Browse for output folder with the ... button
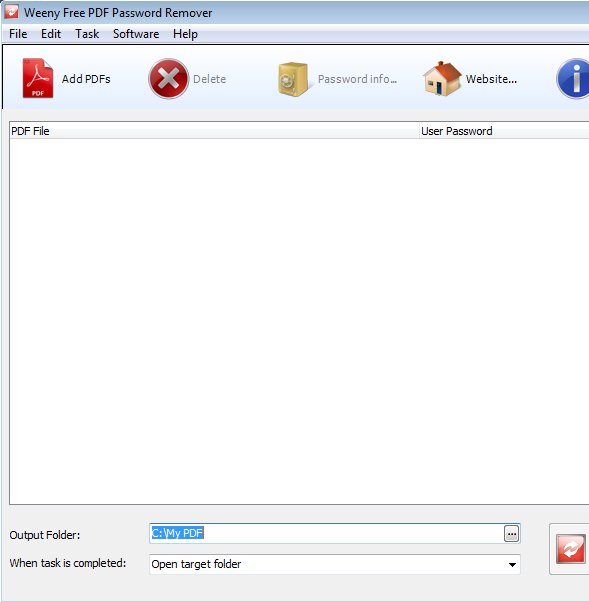This screenshot has height=602, width=589. 511,534
